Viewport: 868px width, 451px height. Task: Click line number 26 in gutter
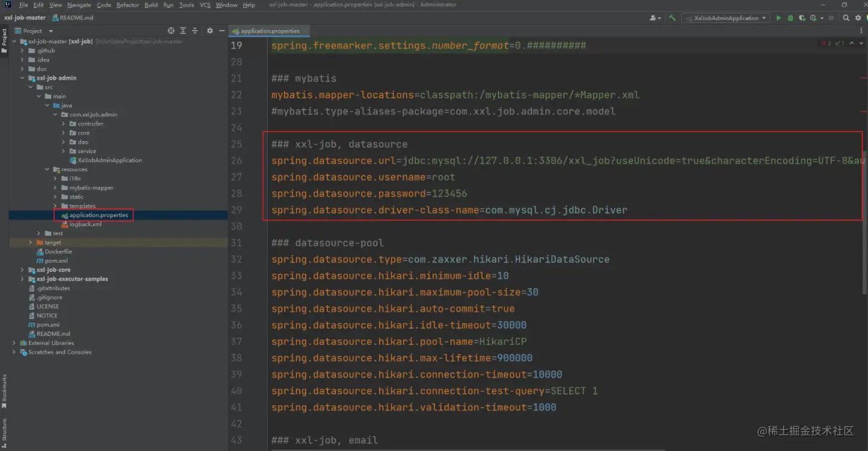click(236, 160)
